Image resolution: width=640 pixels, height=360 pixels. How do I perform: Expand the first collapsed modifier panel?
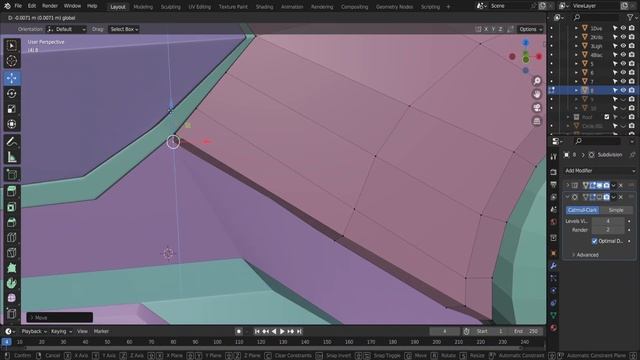coord(567,185)
